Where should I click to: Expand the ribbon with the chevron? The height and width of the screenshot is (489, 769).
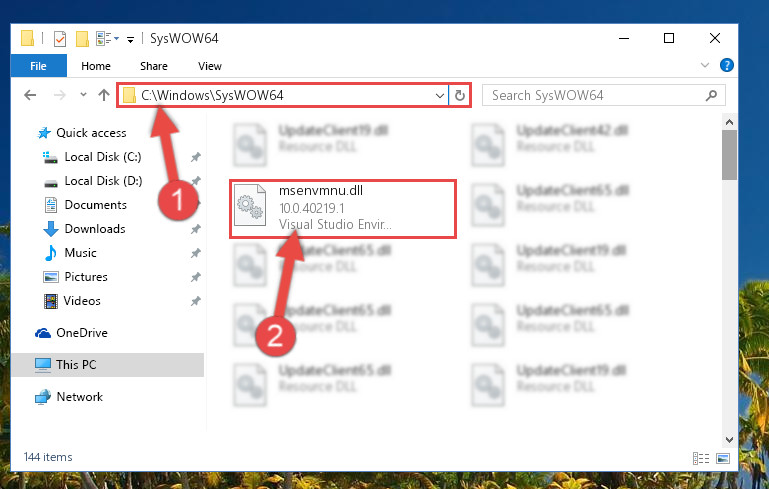[x=705, y=65]
